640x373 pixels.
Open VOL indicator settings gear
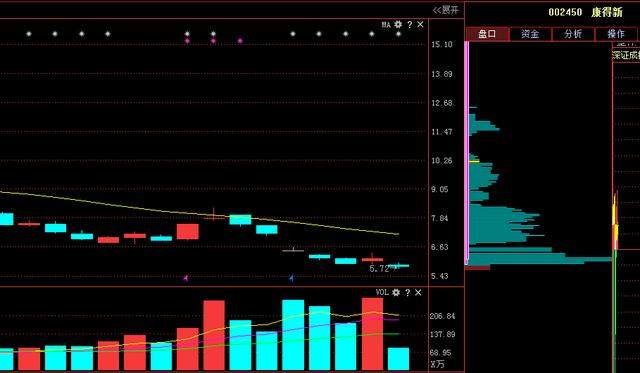tap(396, 293)
